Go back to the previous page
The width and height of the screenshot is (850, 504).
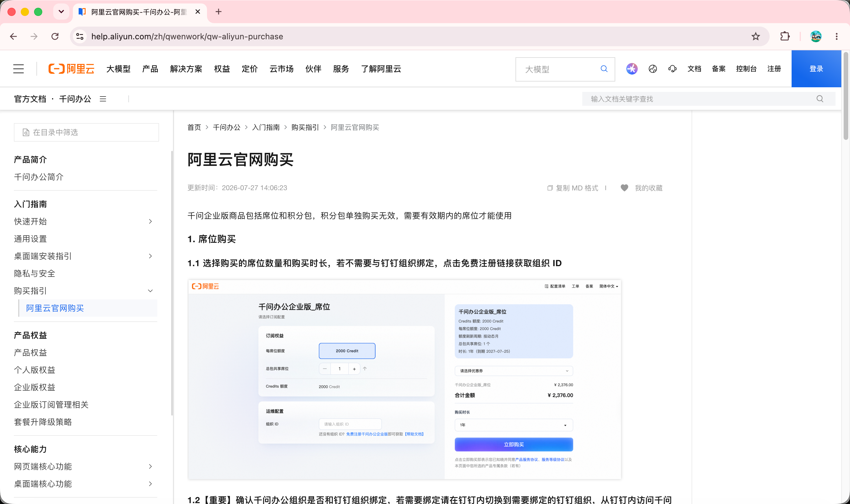pyautogui.click(x=14, y=36)
